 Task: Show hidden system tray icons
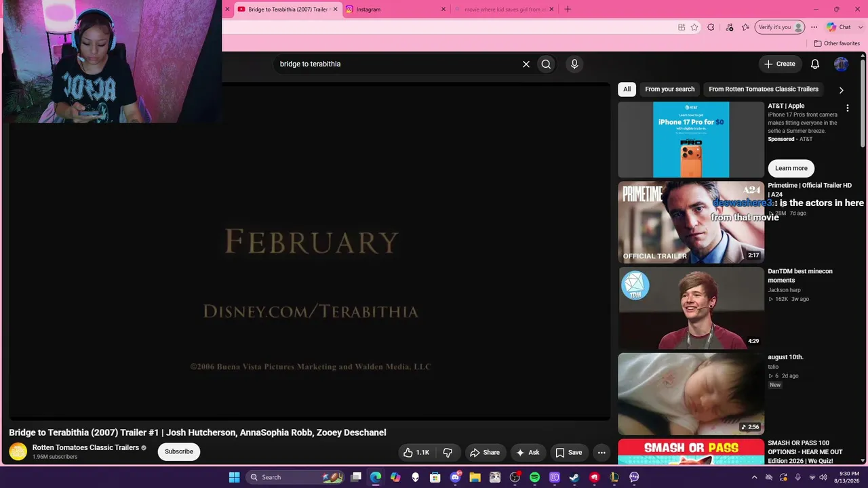pos(754,477)
